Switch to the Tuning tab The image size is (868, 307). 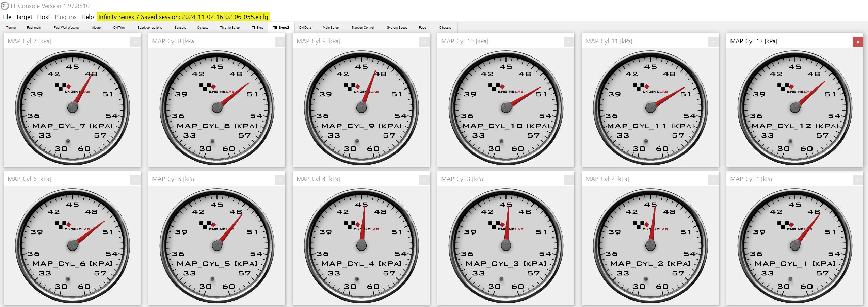click(11, 28)
